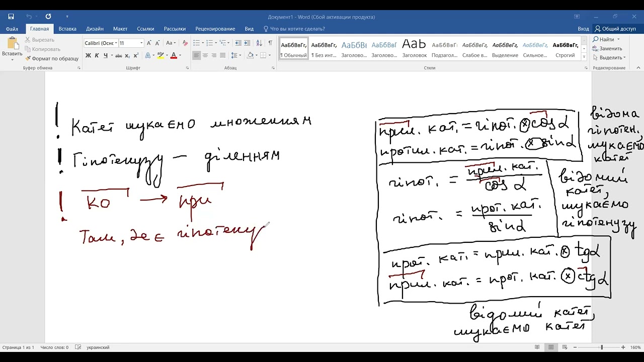Center the paragraph text
Screen dimensions: 644x362
[205, 55]
